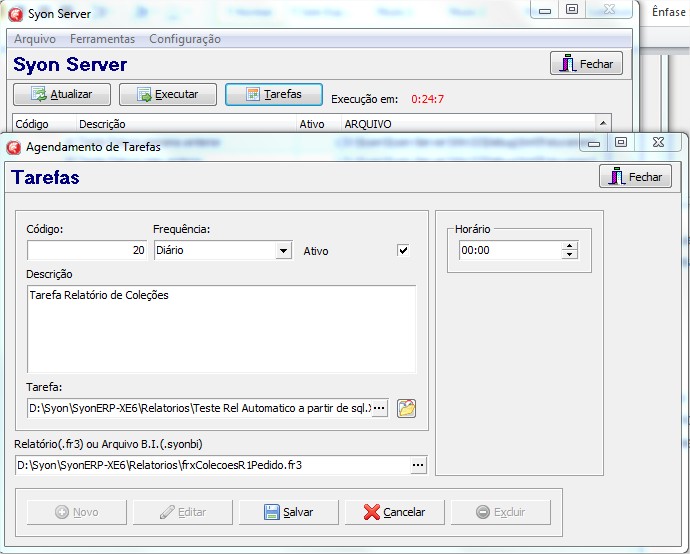Screen dimensions: 690x554
Task: Click the grid scrollbar up arrow
Action: pos(603,123)
